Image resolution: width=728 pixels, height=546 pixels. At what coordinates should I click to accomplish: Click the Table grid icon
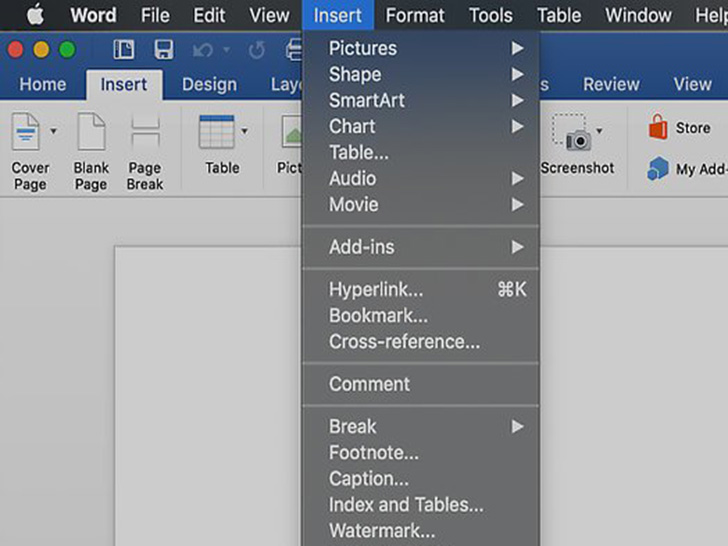point(216,132)
